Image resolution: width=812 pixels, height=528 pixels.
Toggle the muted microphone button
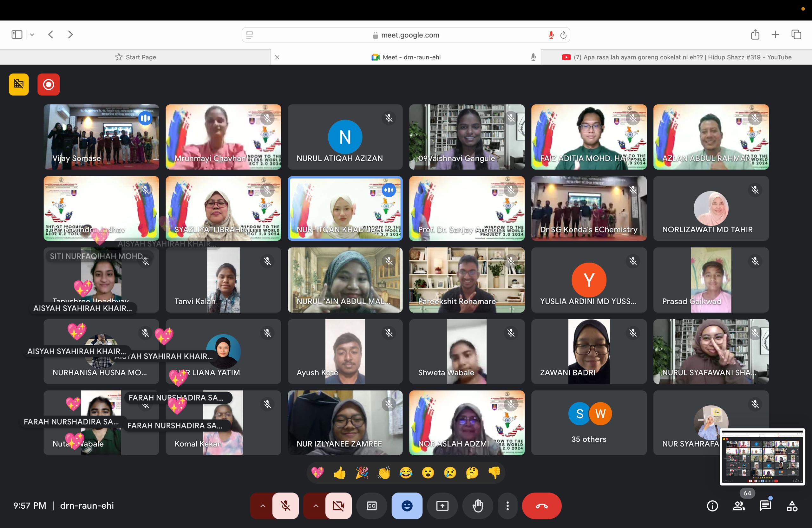pos(285,506)
